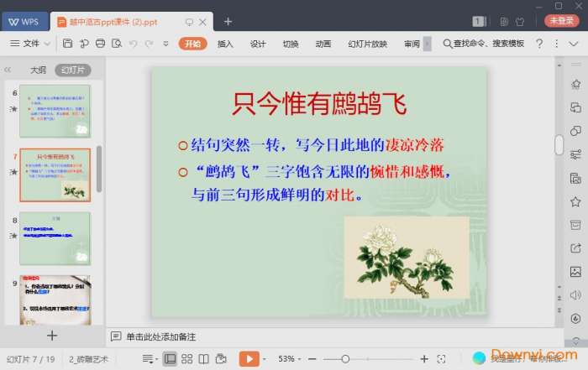The image size is (588, 370).
Task: Redo the last action
Action: click(x=150, y=44)
